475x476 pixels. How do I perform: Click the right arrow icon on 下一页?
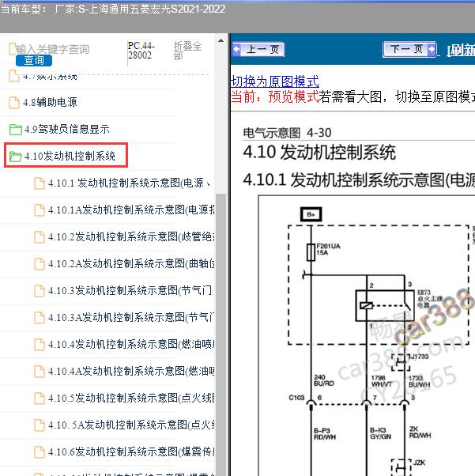432,49
